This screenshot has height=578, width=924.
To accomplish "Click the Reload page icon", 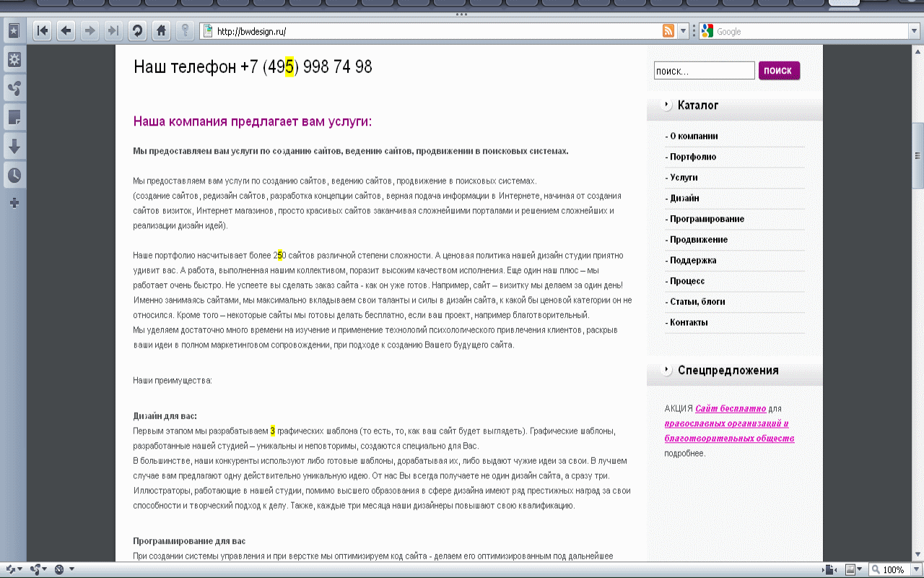I will click(x=137, y=30).
